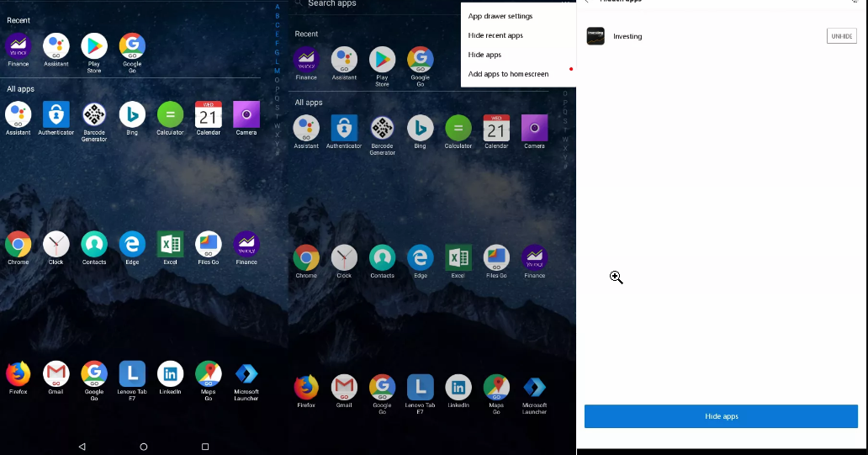Image resolution: width=868 pixels, height=455 pixels.
Task: Open Contacts in middle drawer
Action: pos(382,257)
